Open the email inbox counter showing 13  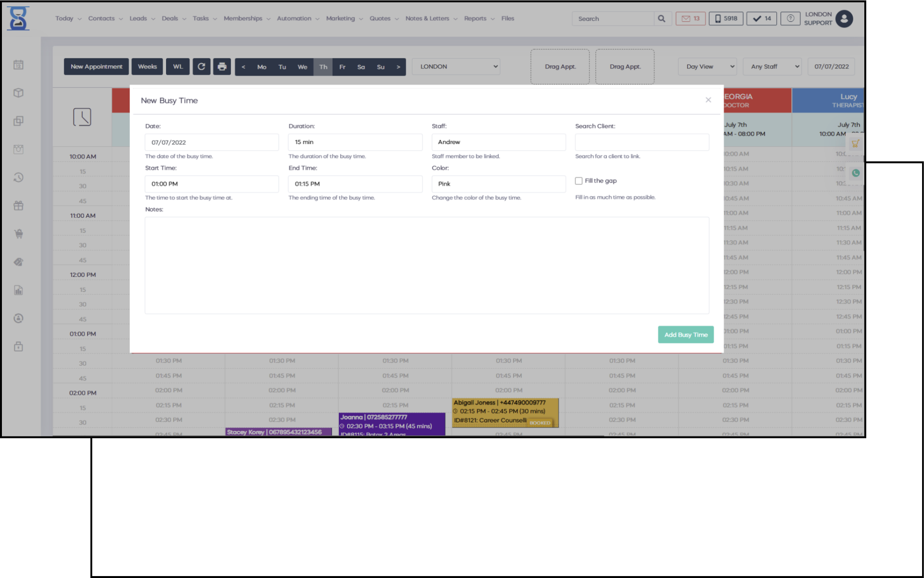(690, 19)
